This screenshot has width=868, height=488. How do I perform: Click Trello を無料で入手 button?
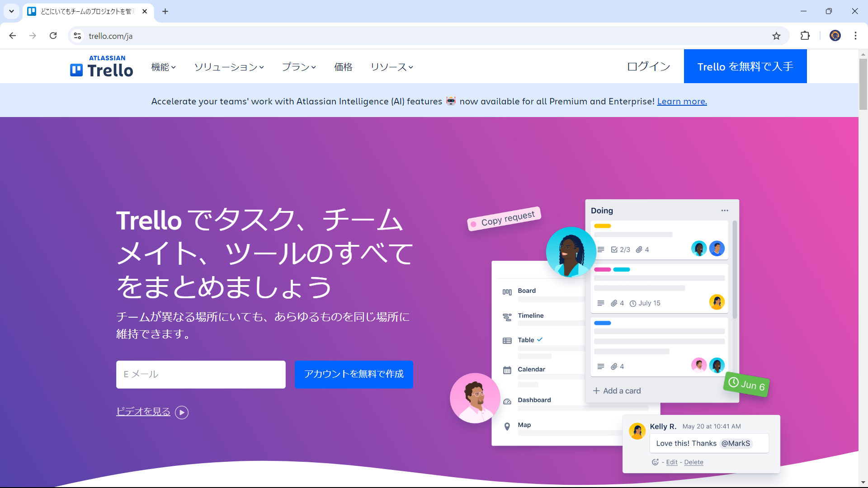(x=745, y=66)
